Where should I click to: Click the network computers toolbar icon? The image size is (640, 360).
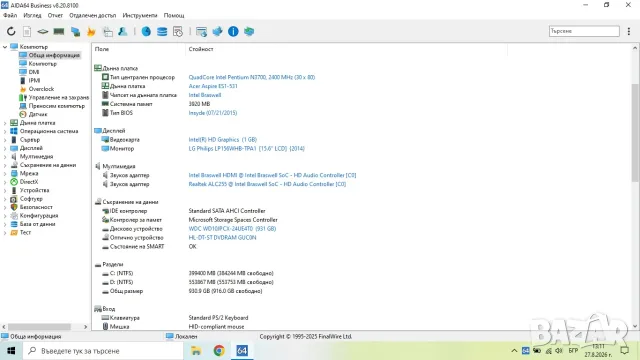coord(75,31)
